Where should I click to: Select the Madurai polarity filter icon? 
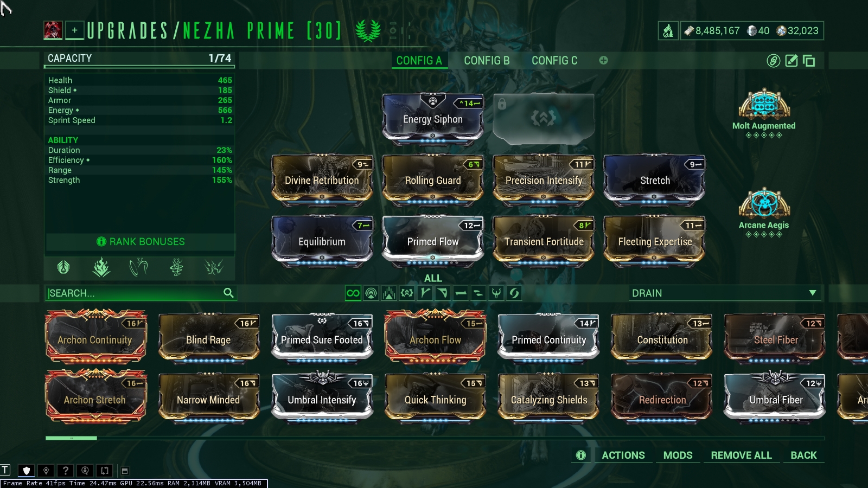pyautogui.click(x=425, y=293)
